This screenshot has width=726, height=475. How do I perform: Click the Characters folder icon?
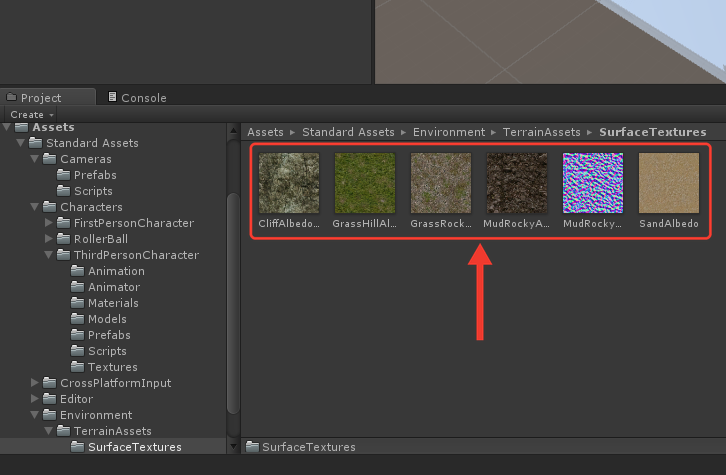(x=50, y=206)
